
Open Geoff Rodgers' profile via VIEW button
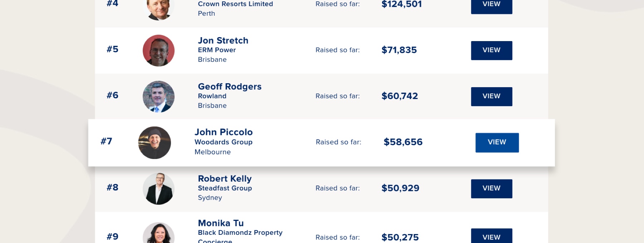tap(491, 96)
